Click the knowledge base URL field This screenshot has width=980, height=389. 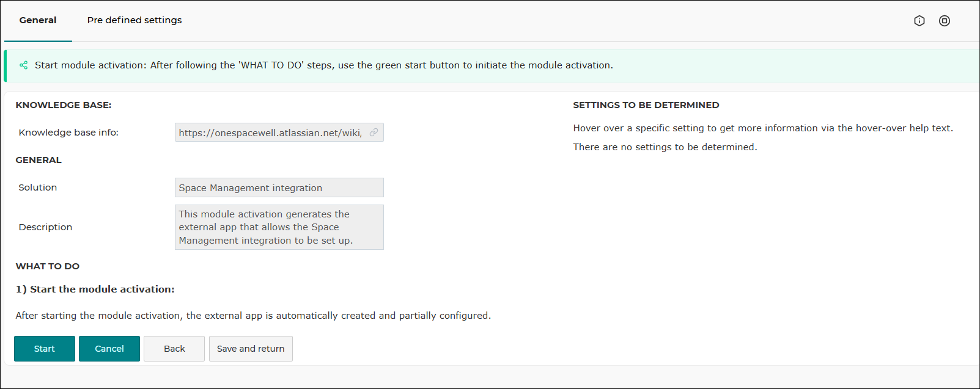[x=279, y=133]
